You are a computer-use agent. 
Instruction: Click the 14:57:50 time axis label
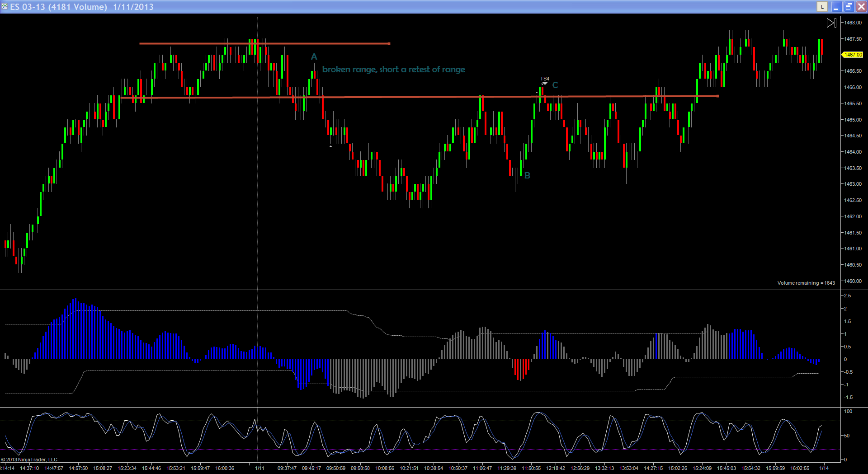tap(78, 468)
